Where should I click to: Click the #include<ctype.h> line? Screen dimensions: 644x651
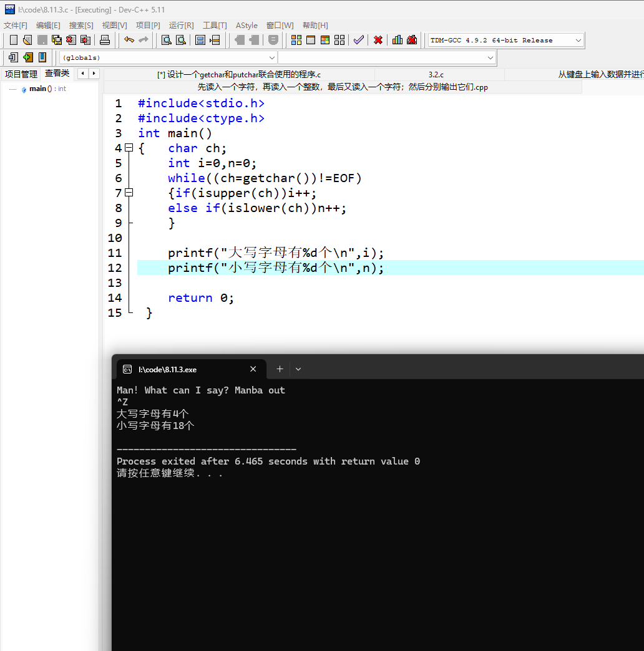[x=201, y=118]
